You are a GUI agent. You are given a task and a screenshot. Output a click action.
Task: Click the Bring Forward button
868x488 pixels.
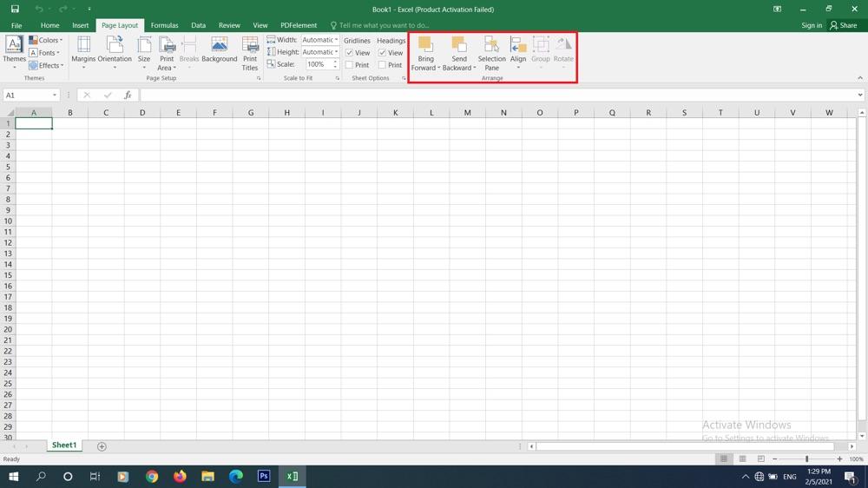click(425, 53)
